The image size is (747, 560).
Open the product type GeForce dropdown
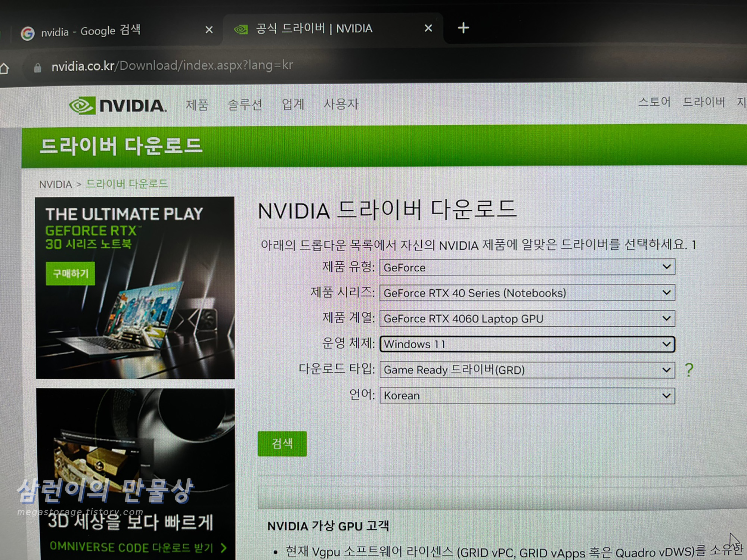527,267
